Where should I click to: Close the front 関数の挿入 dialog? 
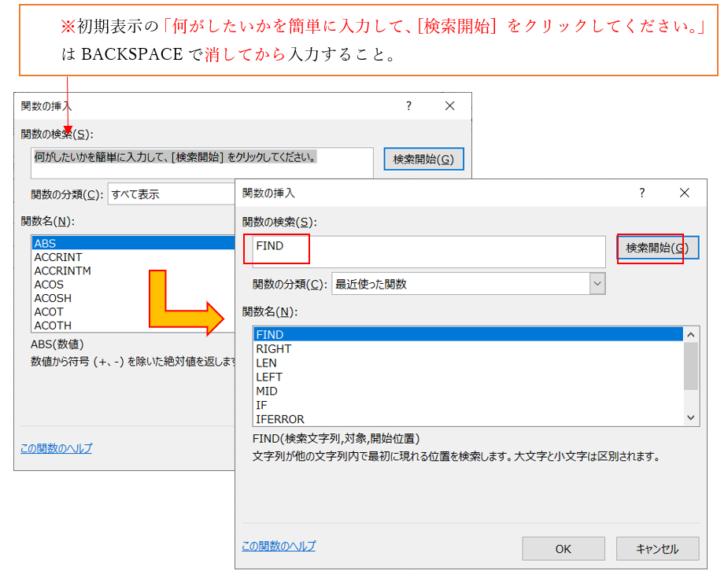tap(684, 193)
